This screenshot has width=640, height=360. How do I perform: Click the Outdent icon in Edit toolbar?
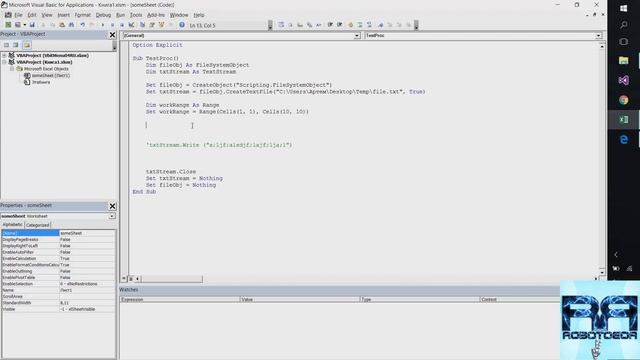[340, 25]
